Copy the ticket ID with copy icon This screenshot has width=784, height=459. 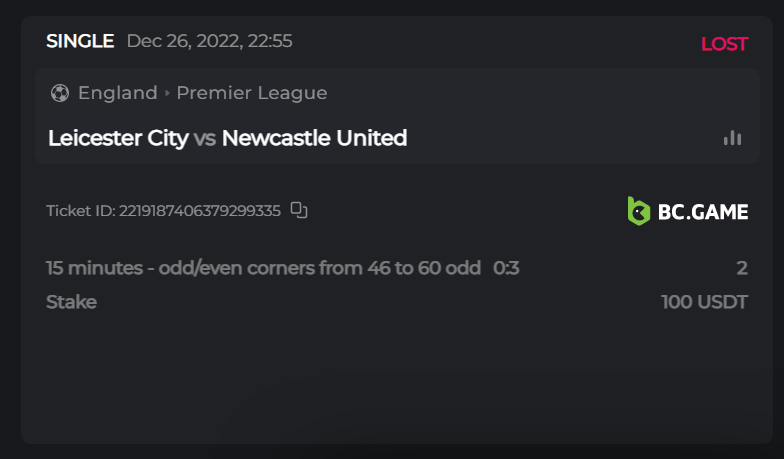[299, 210]
